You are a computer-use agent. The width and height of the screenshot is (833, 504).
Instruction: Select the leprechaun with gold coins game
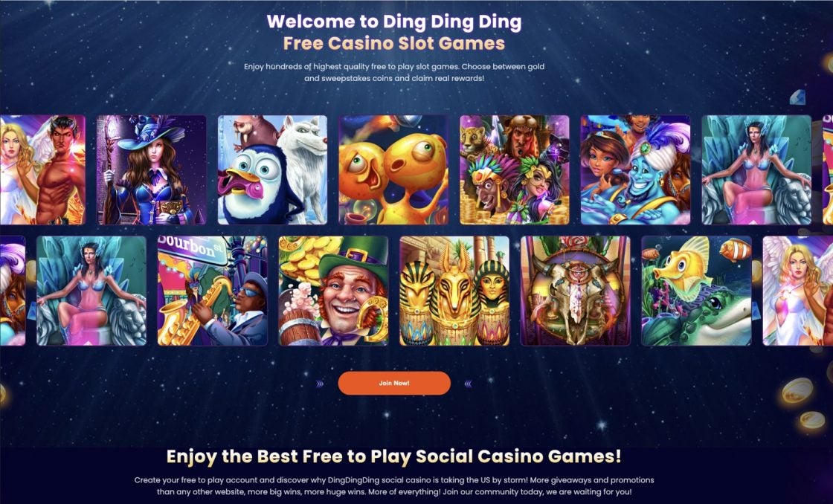(334, 291)
